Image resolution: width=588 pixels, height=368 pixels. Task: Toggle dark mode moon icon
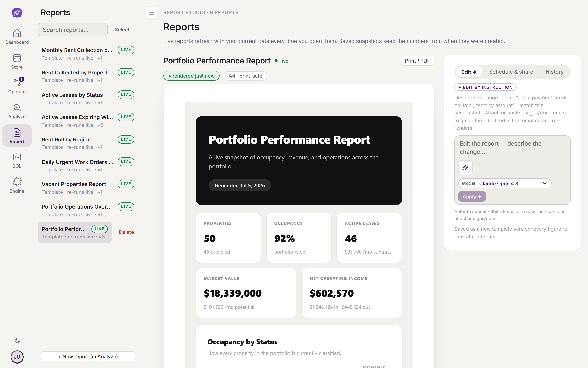point(17,340)
